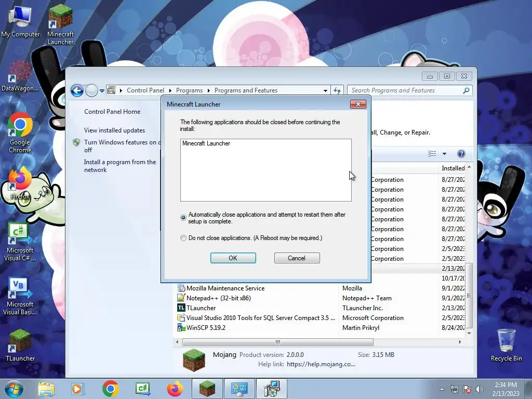Open the Mojang help link
532x399 pixels.
coord(321,364)
